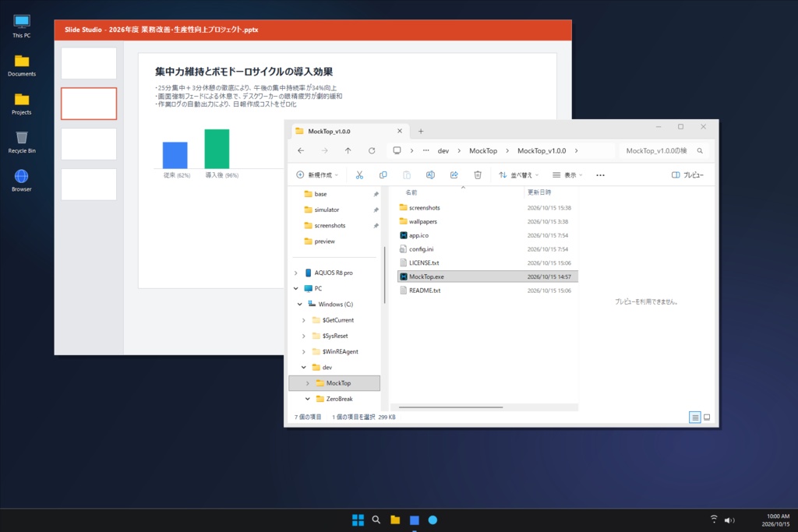Click the Rename icon in Explorer toolbar
The width and height of the screenshot is (798, 532).
coord(430,175)
